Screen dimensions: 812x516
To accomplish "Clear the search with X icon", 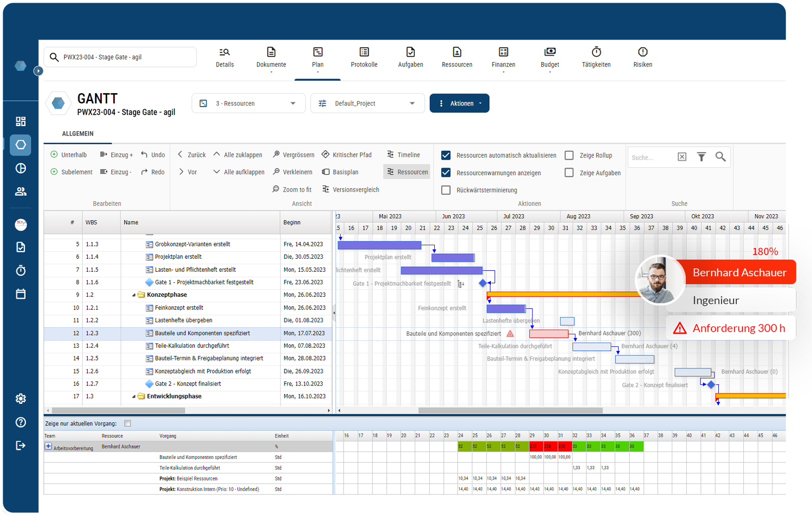I will coord(682,157).
